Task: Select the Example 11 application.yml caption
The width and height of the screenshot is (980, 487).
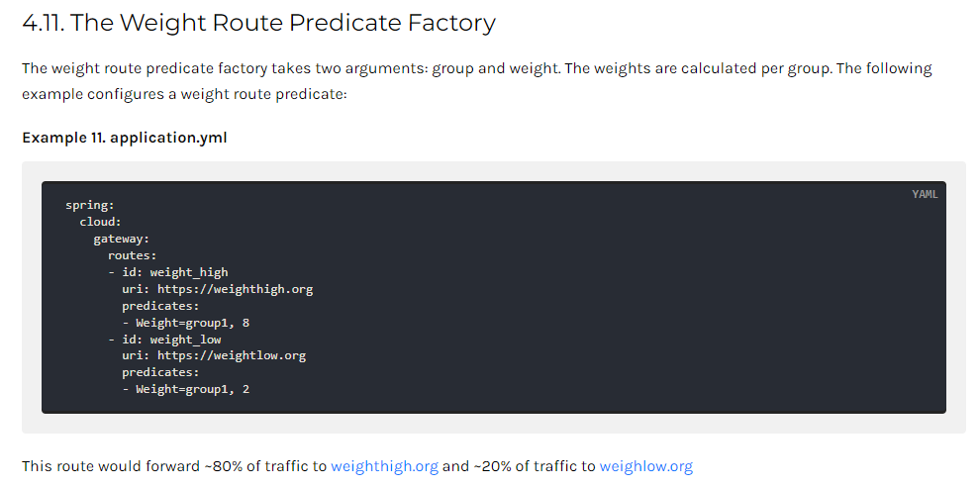Action: tap(125, 138)
